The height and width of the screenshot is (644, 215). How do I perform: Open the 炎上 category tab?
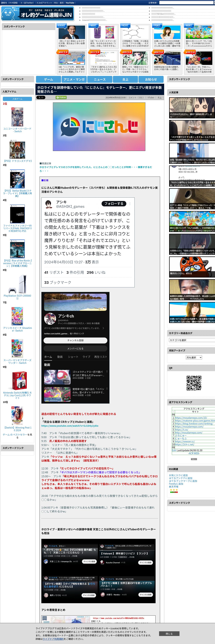point(125,79)
